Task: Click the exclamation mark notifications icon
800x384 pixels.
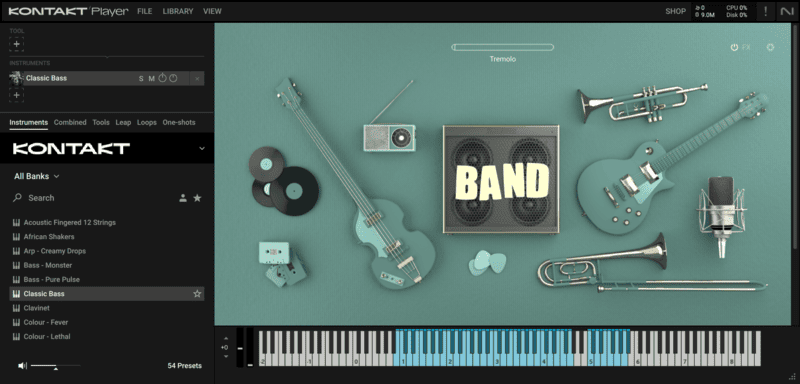Action: pos(765,11)
